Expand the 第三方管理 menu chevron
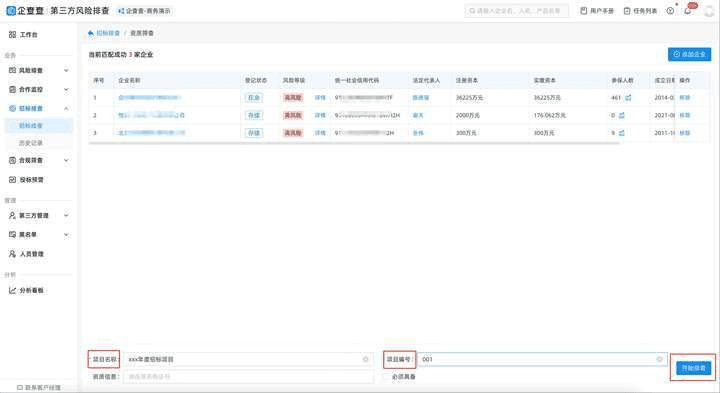This screenshot has width=720, height=393. (66, 215)
